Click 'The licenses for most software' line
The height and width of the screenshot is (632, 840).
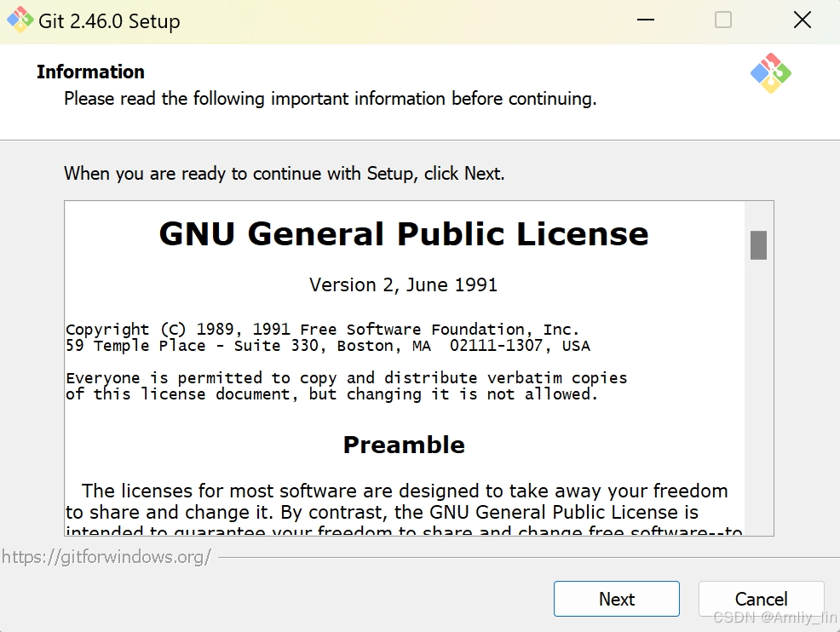(x=405, y=491)
